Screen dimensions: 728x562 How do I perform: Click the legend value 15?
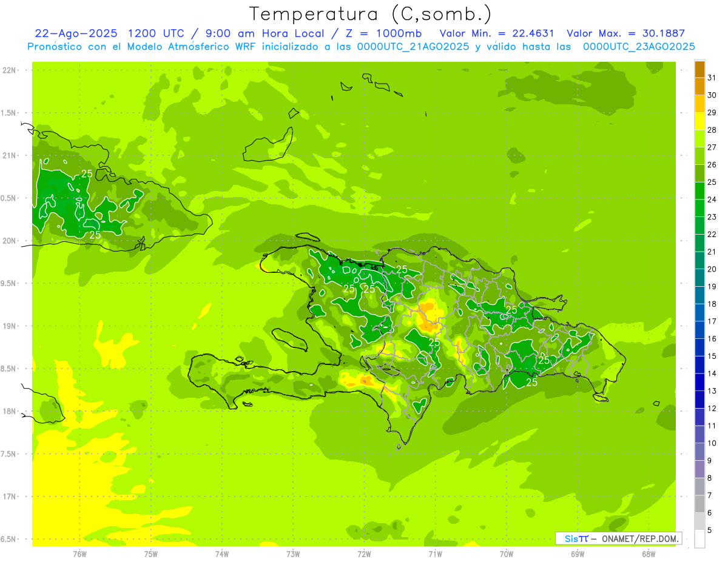(x=712, y=356)
